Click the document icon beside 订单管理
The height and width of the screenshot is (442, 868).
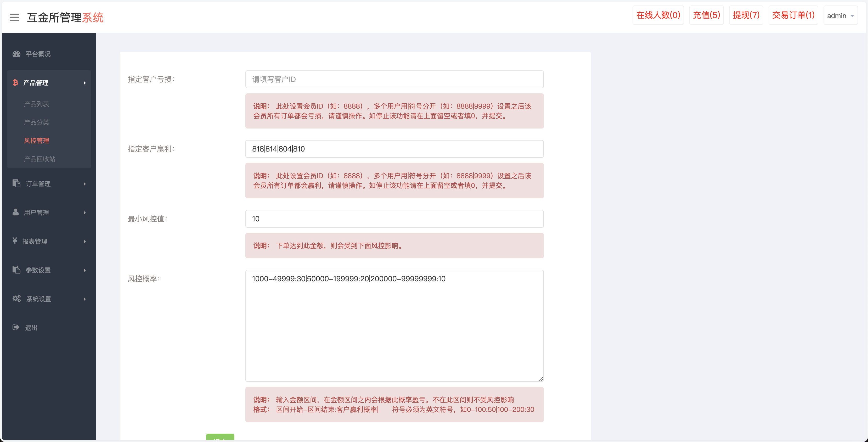(x=16, y=183)
